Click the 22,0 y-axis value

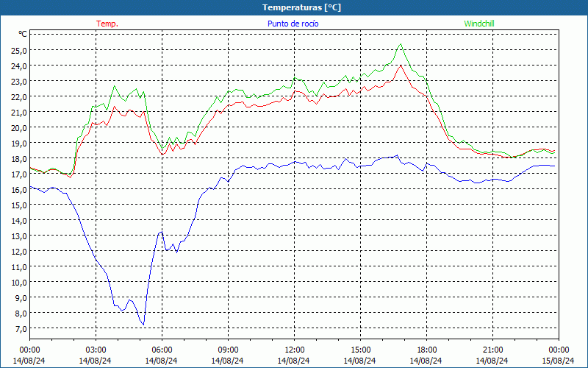(x=19, y=96)
